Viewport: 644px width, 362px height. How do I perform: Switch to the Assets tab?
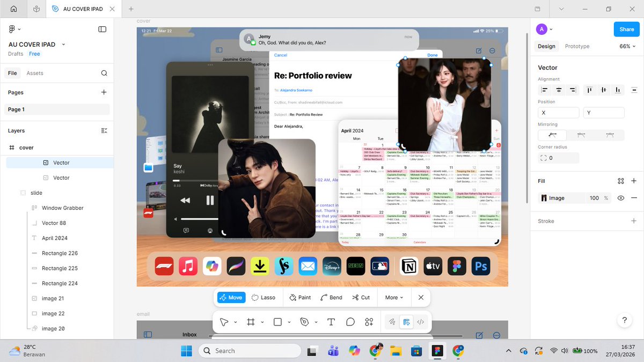[35, 73]
